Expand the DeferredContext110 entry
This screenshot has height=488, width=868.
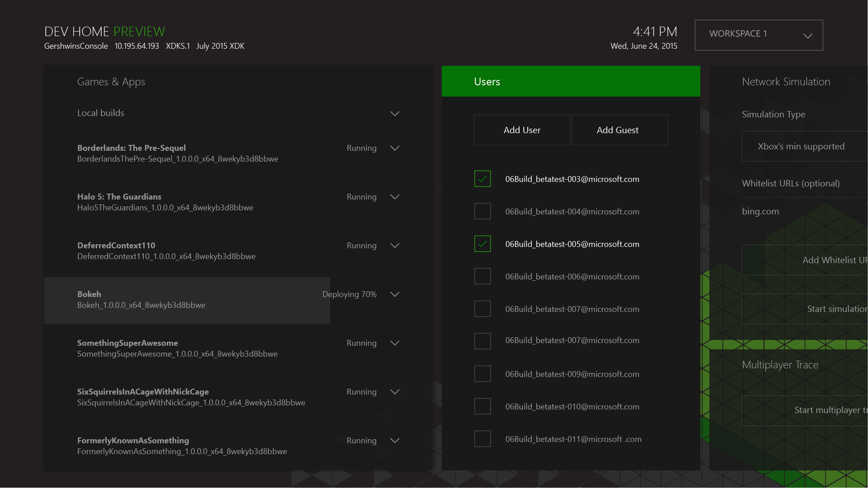point(394,245)
